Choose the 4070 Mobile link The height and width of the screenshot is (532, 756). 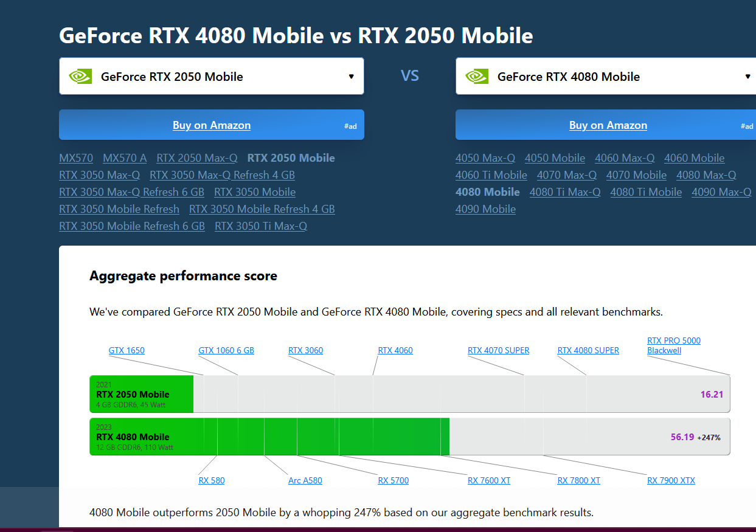[x=636, y=175]
